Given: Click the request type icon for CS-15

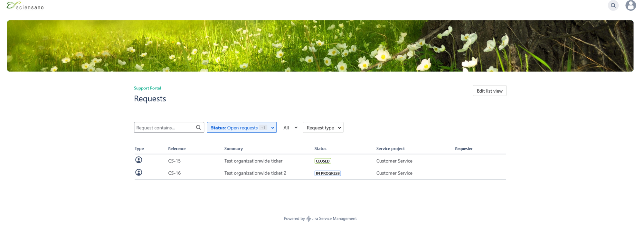Looking at the screenshot, I should [x=138, y=160].
